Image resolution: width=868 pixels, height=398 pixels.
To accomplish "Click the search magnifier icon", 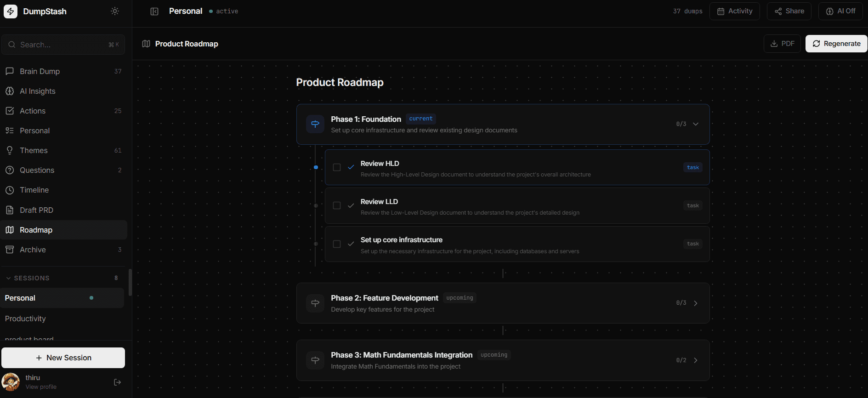I will (12, 45).
